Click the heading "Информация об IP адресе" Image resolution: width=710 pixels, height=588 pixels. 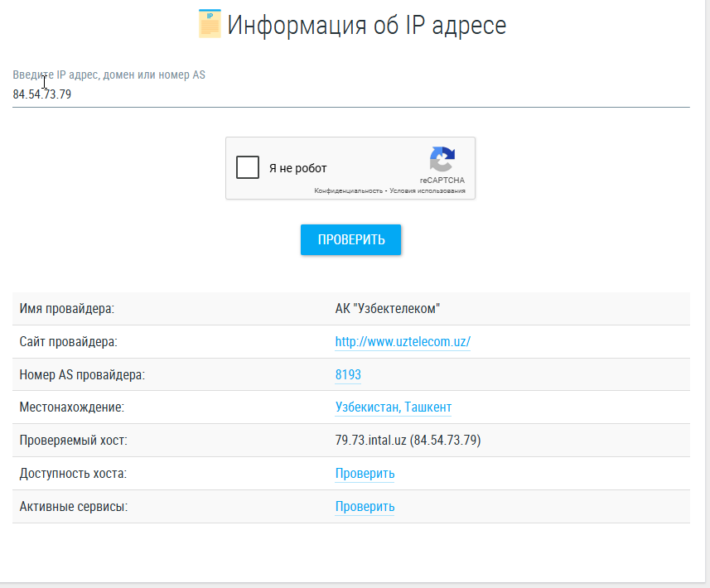tap(366, 25)
